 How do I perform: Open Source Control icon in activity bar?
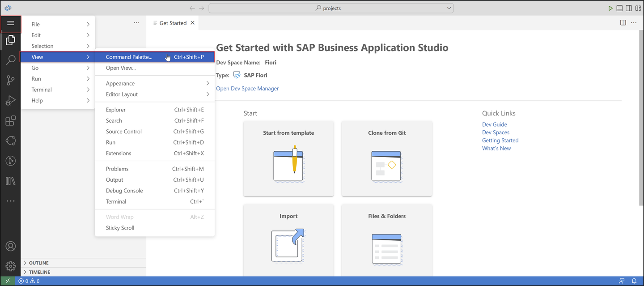tap(11, 81)
